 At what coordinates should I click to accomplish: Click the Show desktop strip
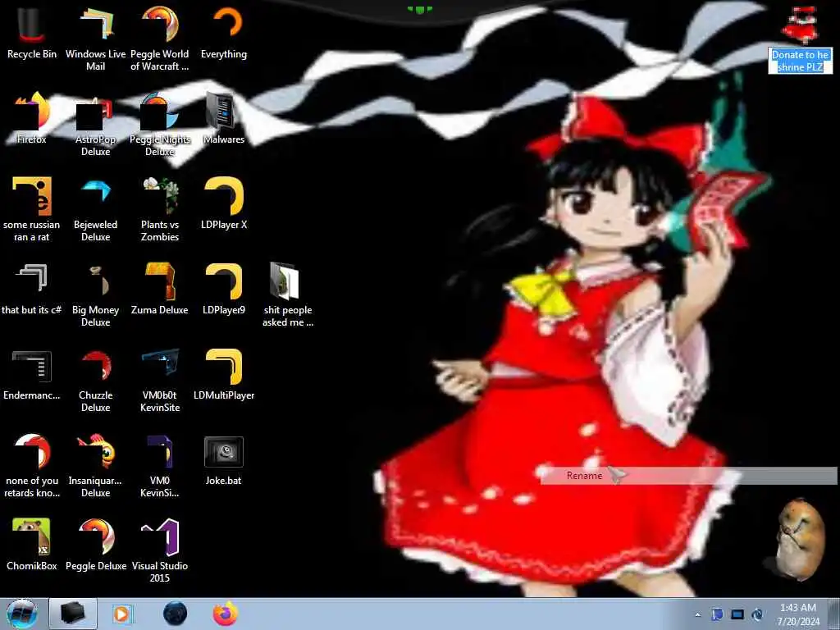(x=835, y=614)
